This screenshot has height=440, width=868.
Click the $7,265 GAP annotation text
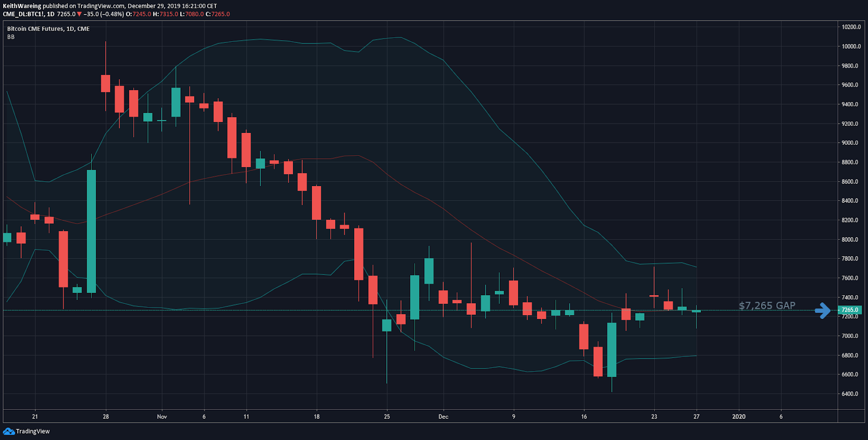(x=767, y=305)
